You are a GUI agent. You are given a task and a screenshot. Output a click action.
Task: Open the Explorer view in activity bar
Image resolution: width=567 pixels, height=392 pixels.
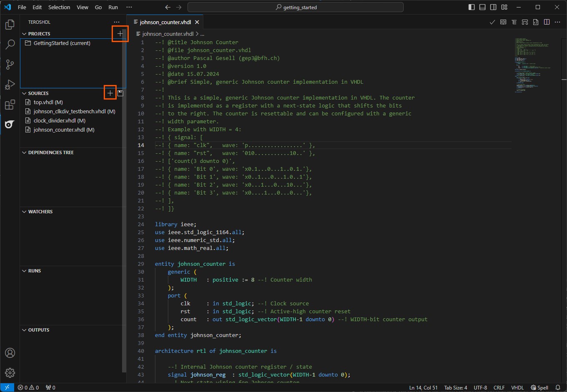coord(10,25)
